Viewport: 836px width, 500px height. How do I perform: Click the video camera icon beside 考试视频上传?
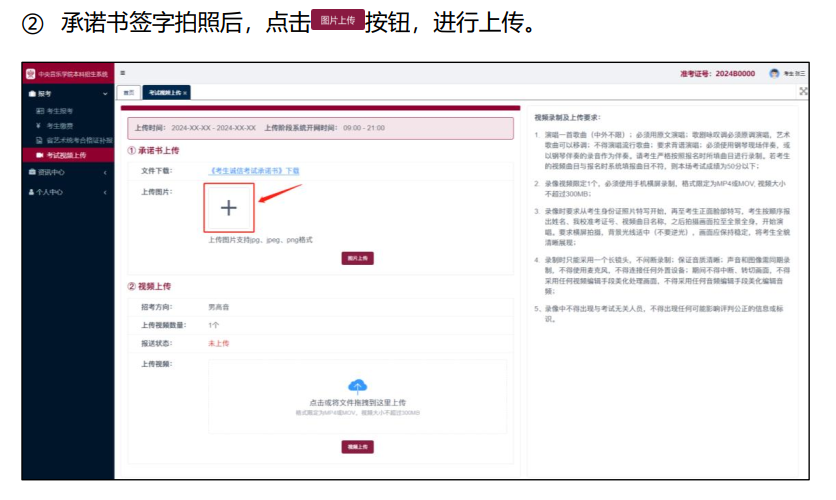(40, 155)
